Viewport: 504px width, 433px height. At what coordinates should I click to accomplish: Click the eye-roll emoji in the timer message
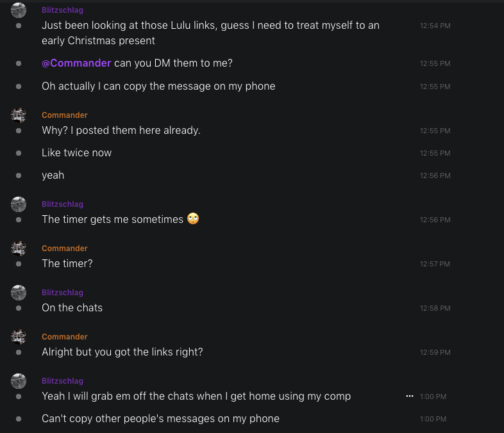193,219
